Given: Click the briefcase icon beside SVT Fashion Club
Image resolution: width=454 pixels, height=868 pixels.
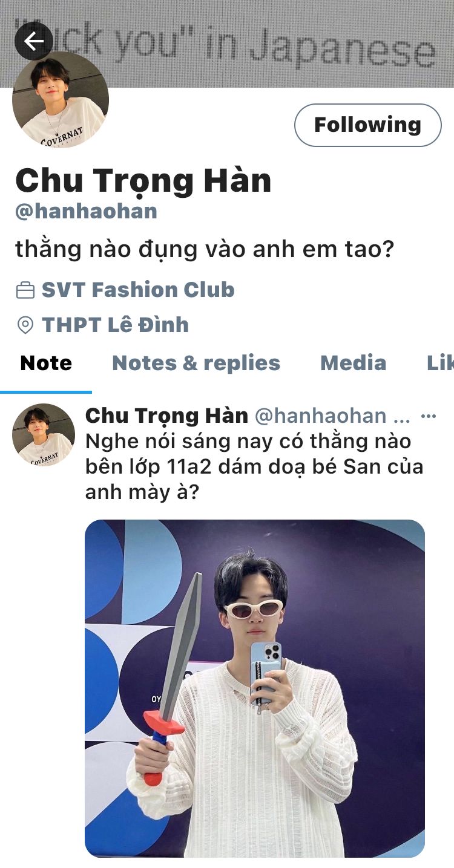Looking at the screenshot, I should coord(25,291).
